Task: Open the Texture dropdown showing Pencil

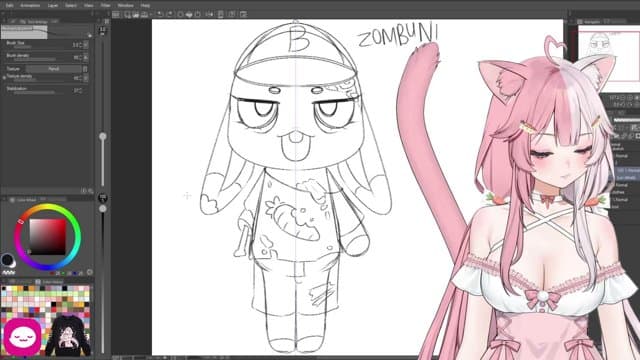Action: point(54,69)
